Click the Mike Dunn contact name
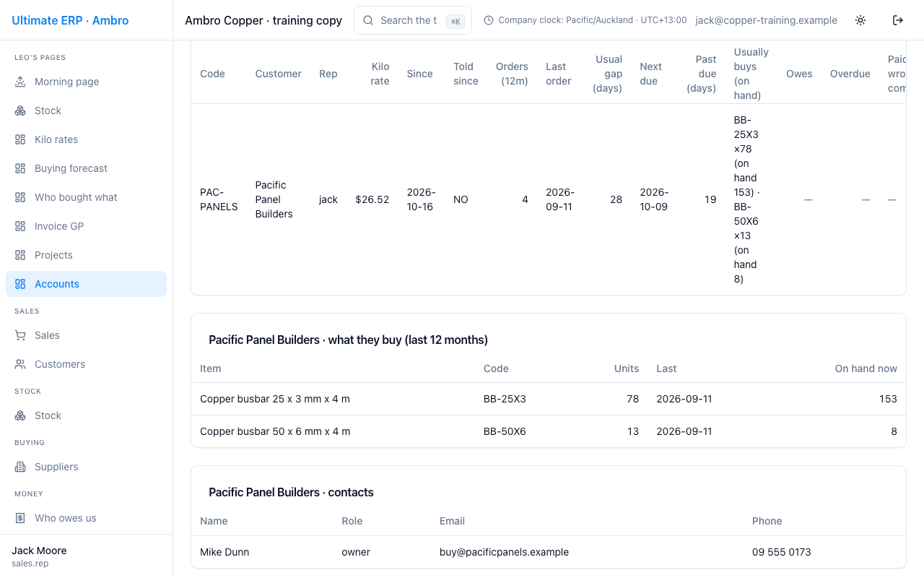 click(225, 552)
